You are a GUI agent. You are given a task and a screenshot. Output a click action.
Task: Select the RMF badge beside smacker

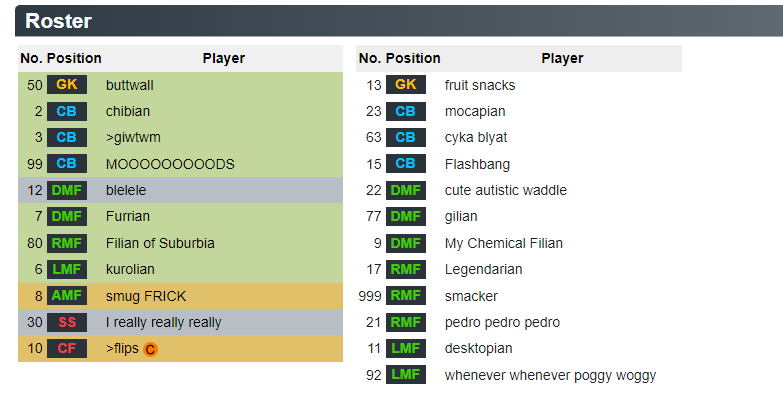(x=405, y=296)
